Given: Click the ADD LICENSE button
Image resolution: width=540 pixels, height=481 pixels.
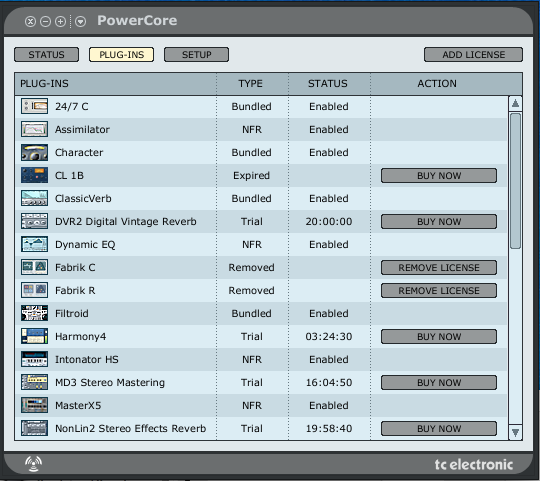Looking at the screenshot, I should [x=473, y=55].
